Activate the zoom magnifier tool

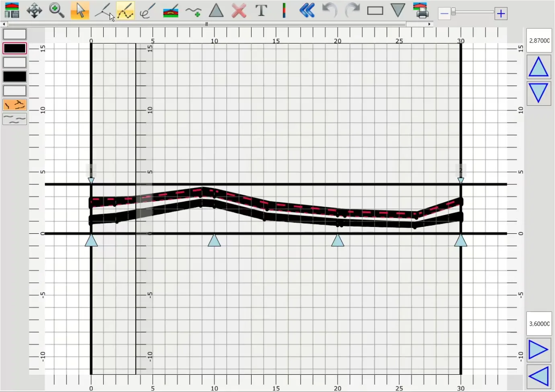click(x=56, y=10)
